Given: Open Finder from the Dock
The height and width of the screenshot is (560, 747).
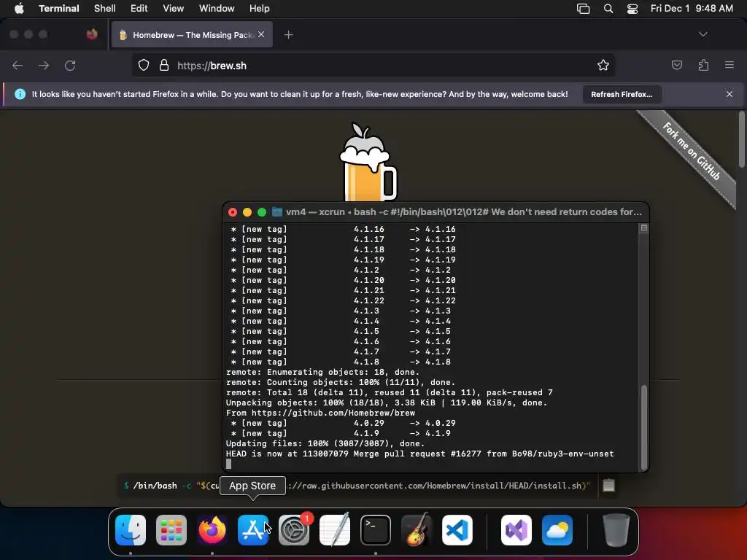Looking at the screenshot, I should [x=131, y=530].
